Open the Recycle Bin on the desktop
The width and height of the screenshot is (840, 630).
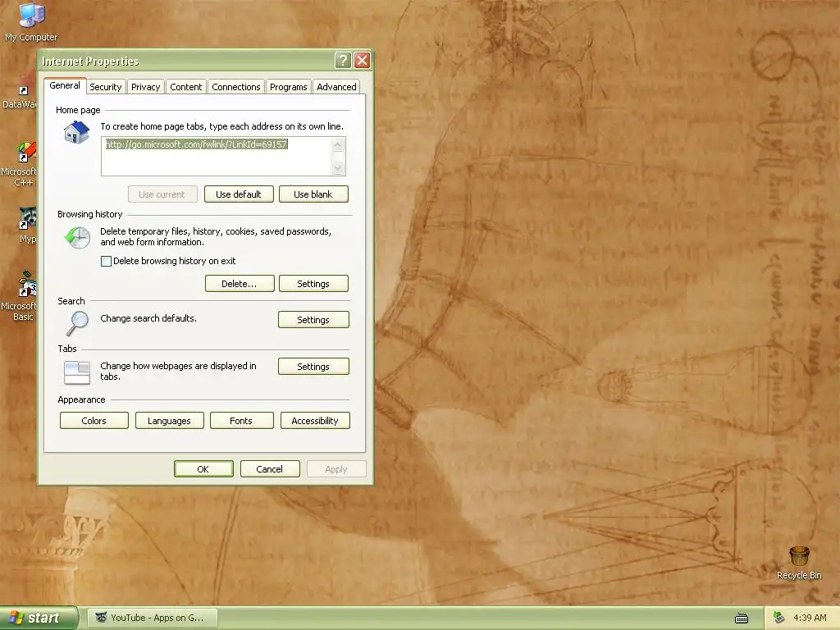[799, 563]
